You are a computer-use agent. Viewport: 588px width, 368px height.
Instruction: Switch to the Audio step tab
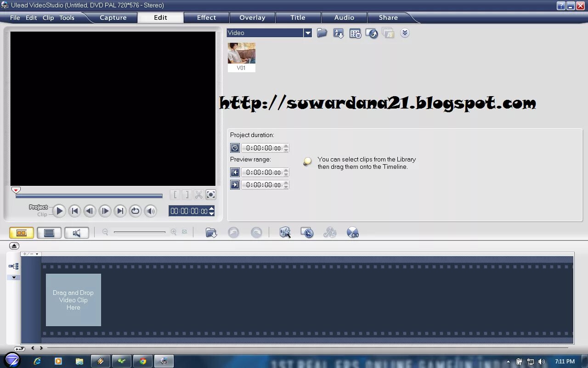[344, 17]
